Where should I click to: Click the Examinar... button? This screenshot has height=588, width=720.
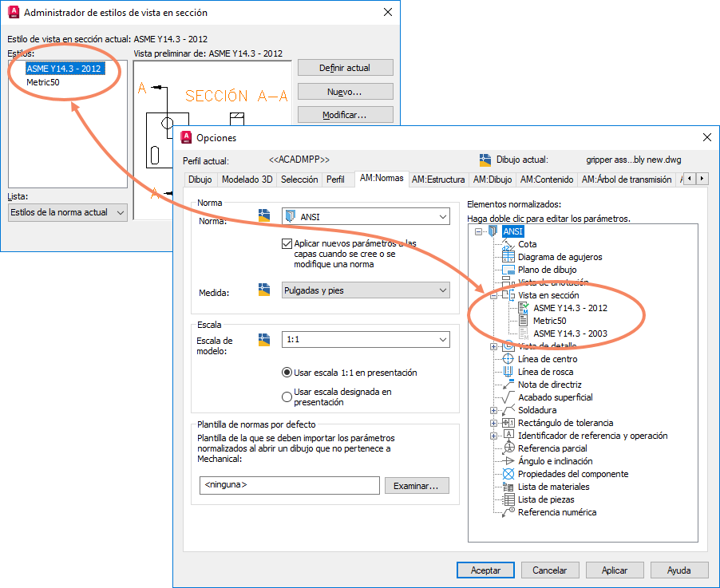click(417, 486)
